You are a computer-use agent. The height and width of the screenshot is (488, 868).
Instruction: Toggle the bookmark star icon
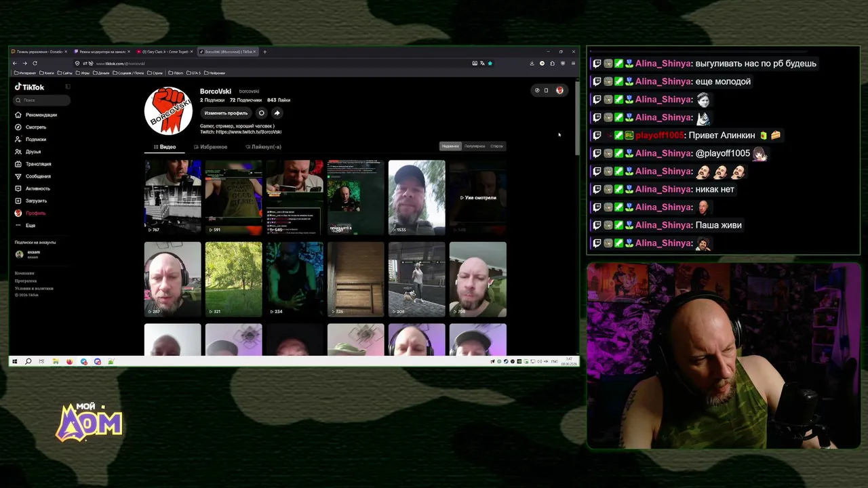click(490, 63)
